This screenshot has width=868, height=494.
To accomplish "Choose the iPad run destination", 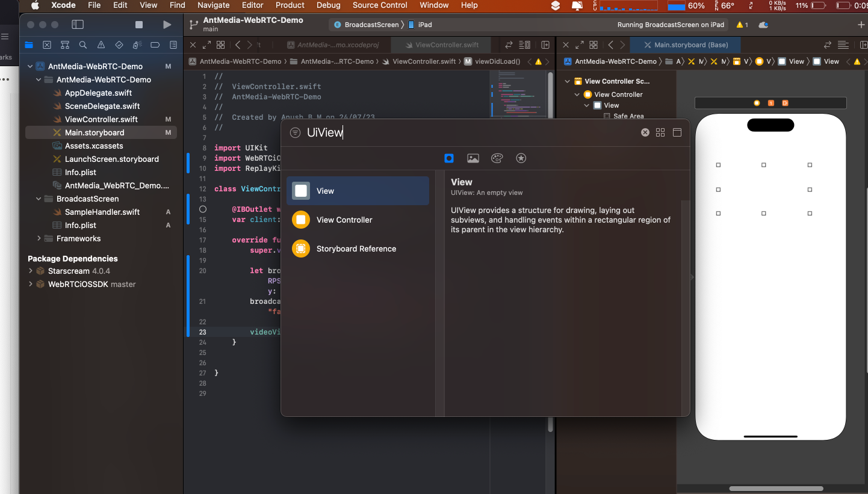I will [x=420, y=25].
